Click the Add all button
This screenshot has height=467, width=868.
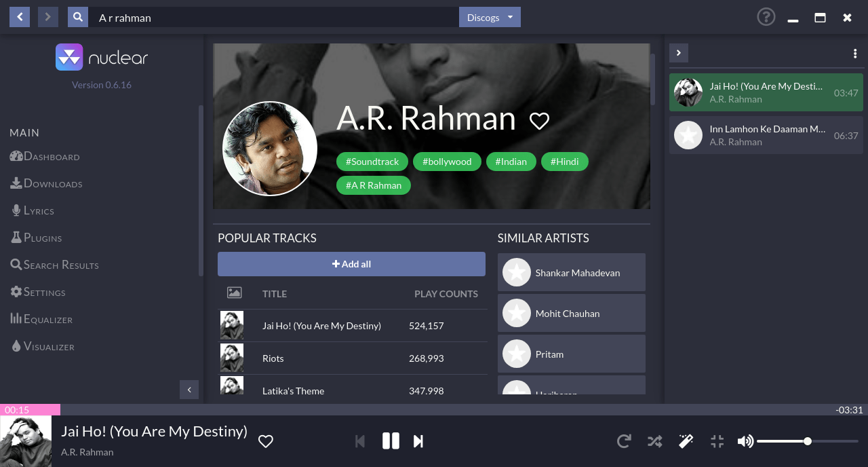(x=351, y=264)
